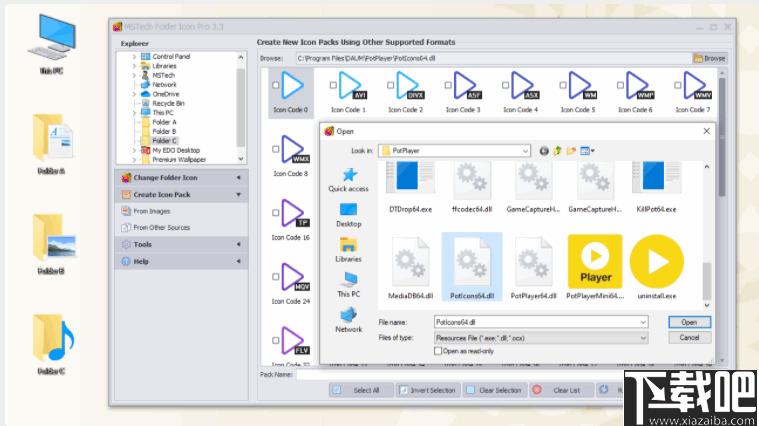This screenshot has height=426, width=759.
Task: Select Folder B in Explorer tree
Action: point(164,131)
